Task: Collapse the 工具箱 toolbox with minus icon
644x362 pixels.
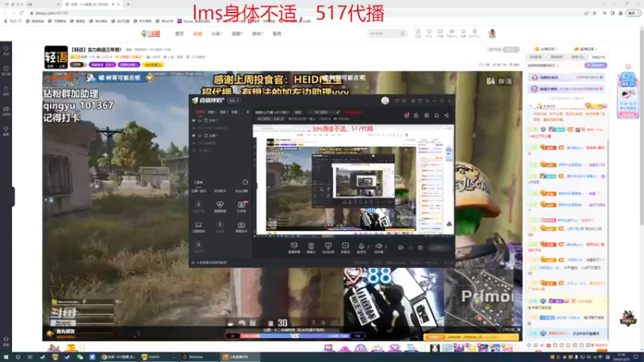Action: click(x=246, y=183)
